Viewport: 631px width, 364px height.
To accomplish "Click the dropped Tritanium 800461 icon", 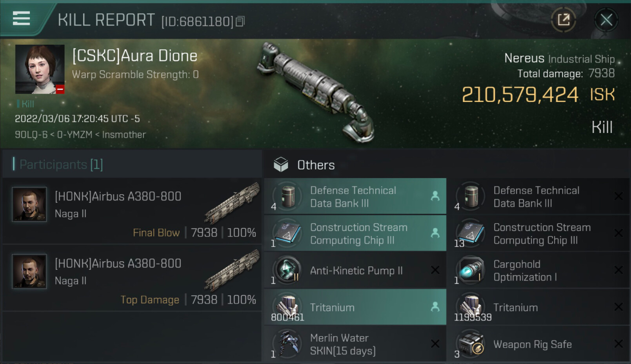I will [x=287, y=307].
